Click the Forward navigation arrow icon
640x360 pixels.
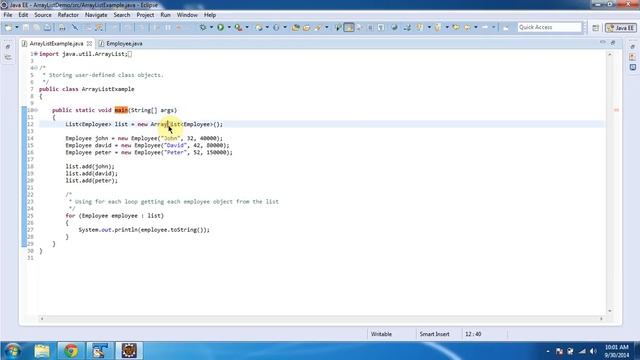click(x=485, y=27)
